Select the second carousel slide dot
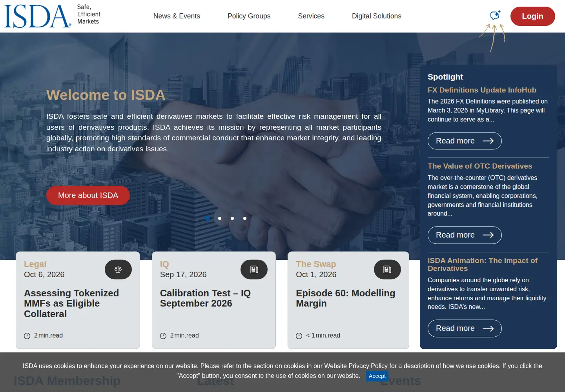This screenshot has width=565, height=392. pyautogui.click(x=220, y=218)
